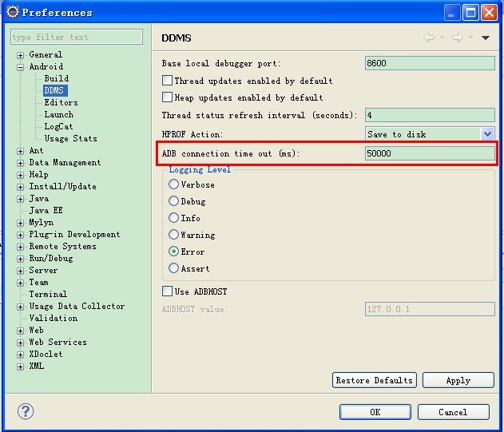The height and width of the screenshot is (432, 504).
Task: Click the help question mark icon
Action: [26, 411]
